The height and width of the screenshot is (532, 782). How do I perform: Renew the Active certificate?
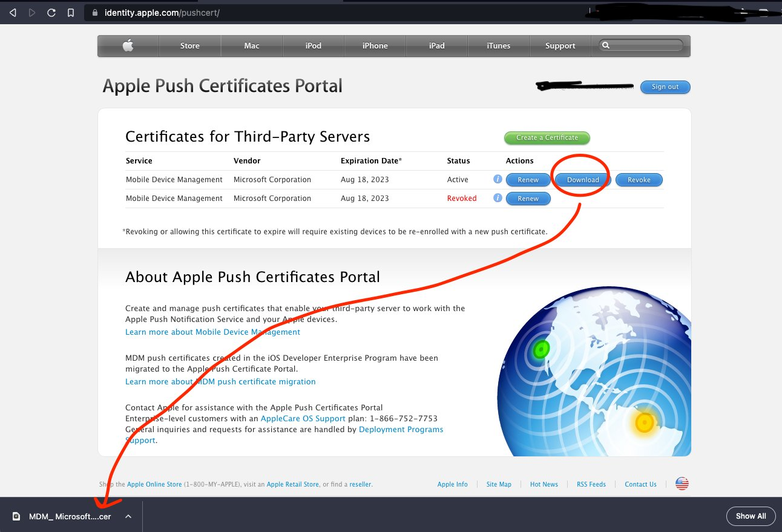tap(528, 180)
